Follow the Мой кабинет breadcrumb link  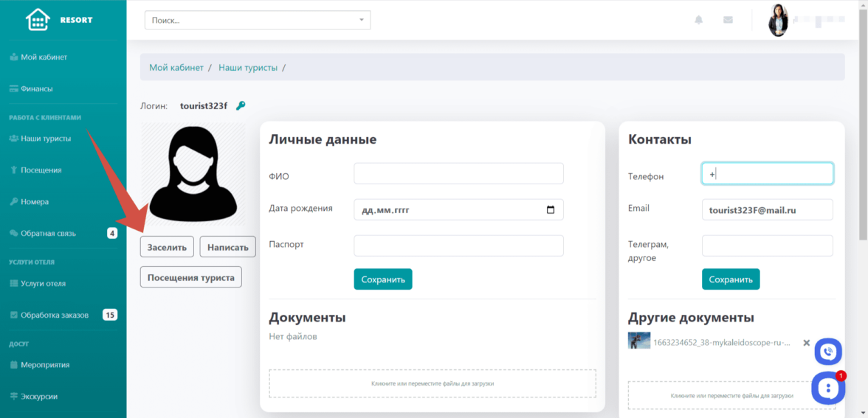(x=176, y=68)
